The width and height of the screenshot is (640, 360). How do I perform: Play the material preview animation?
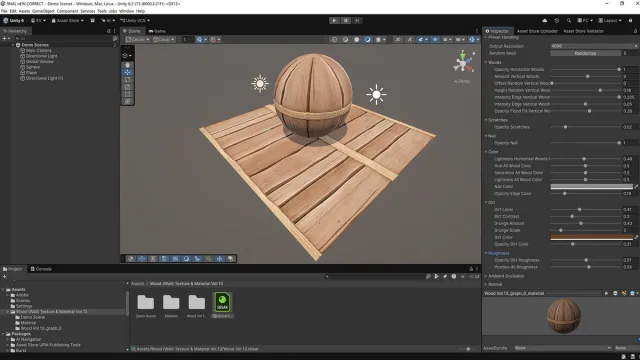click(x=606, y=293)
